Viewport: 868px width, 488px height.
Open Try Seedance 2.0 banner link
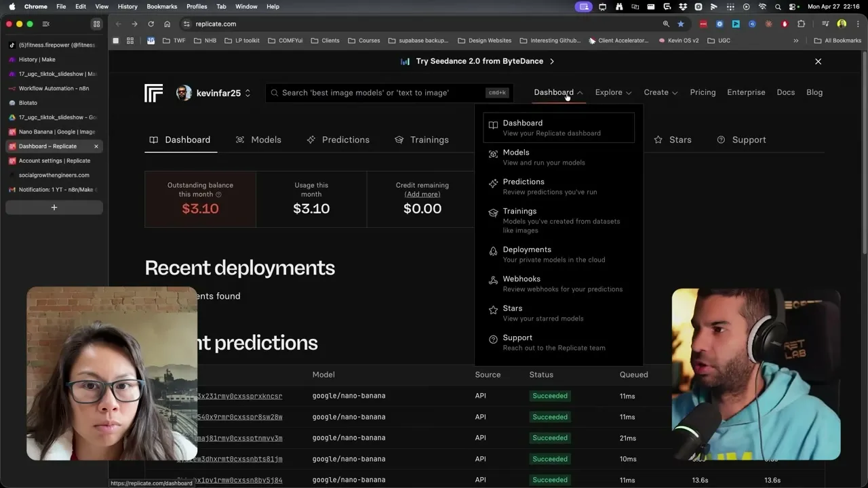coord(477,61)
